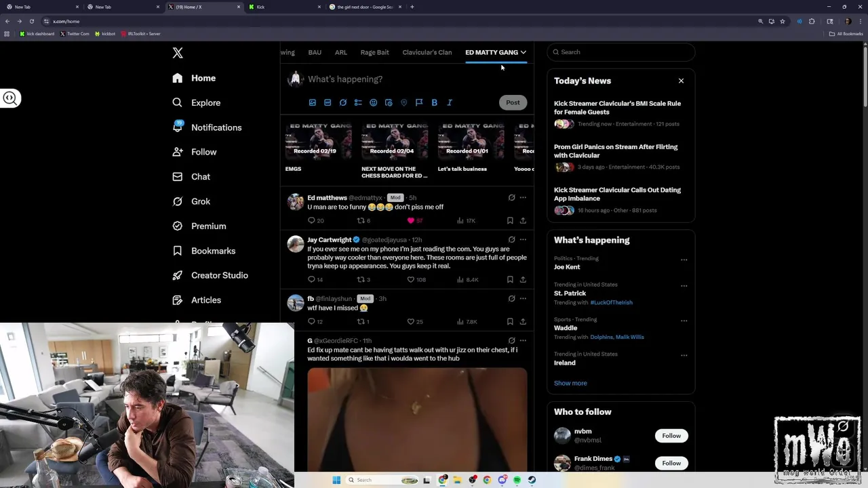
Task: Add image media to the post
Action: [x=313, y=102]
